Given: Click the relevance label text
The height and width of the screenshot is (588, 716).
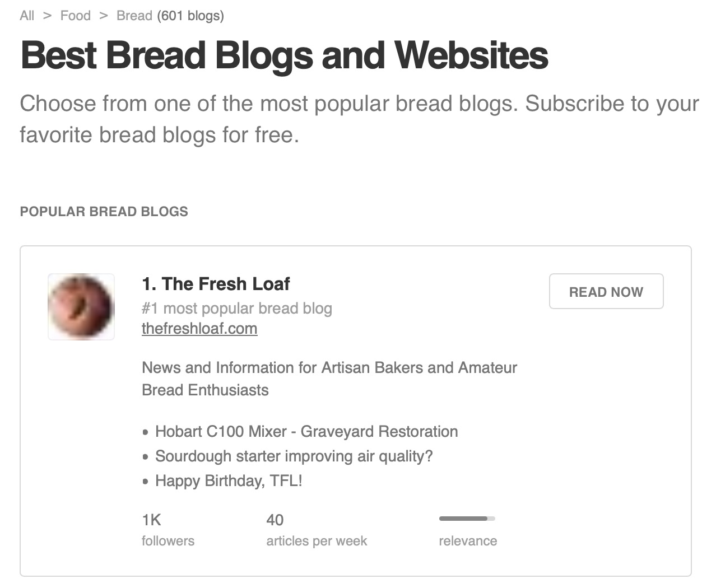Looking at the screenshot, I should click(x=468, y=541).
